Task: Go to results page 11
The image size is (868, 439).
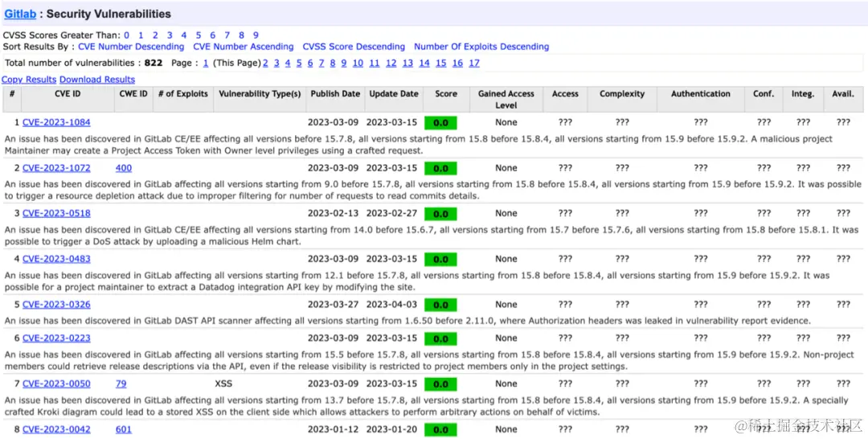Action: coord(375,63)
